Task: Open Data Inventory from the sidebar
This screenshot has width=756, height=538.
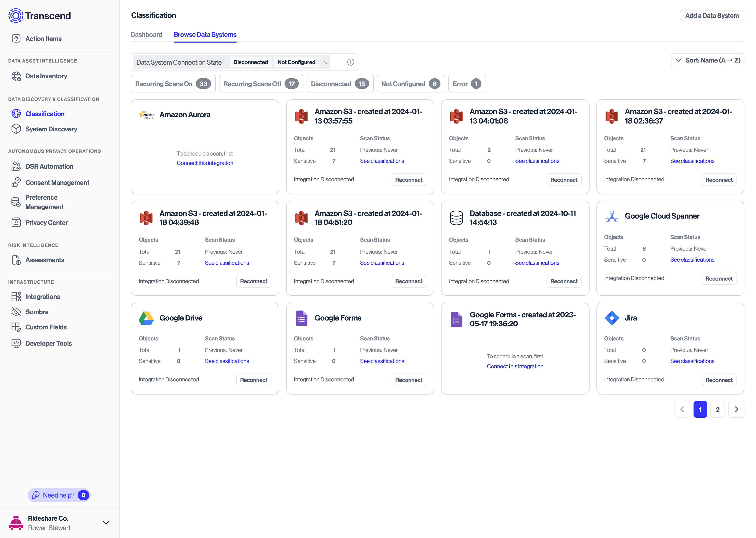Action: tap(46, 76)
